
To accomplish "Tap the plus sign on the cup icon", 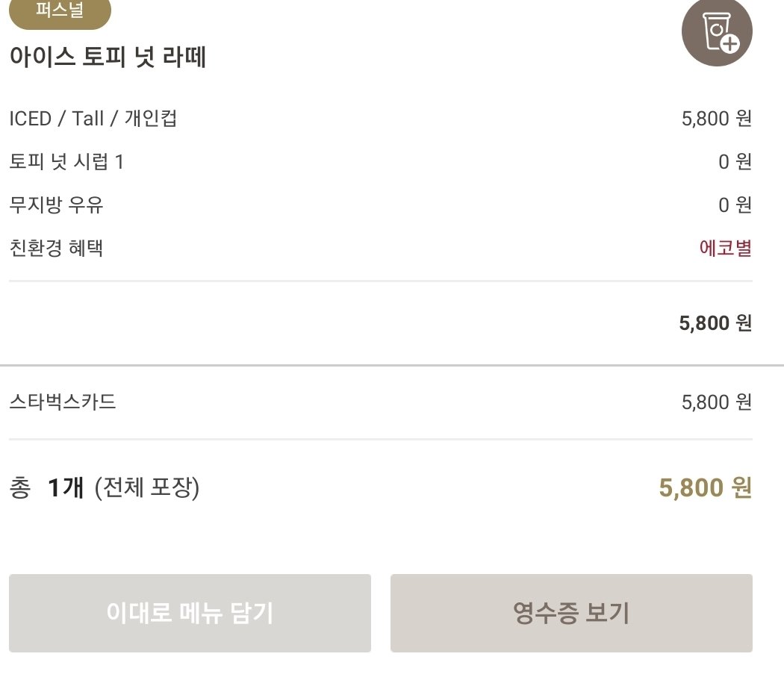I will [730, 43].
